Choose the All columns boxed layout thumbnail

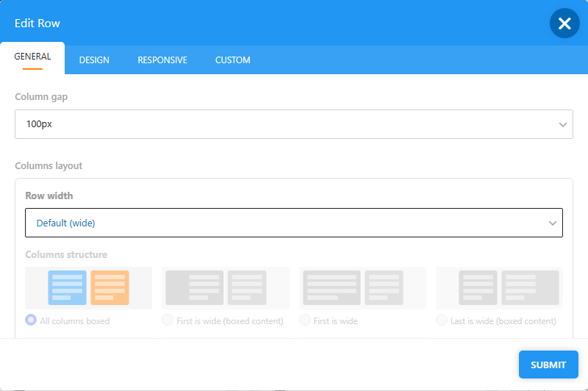tap(88, 288)
